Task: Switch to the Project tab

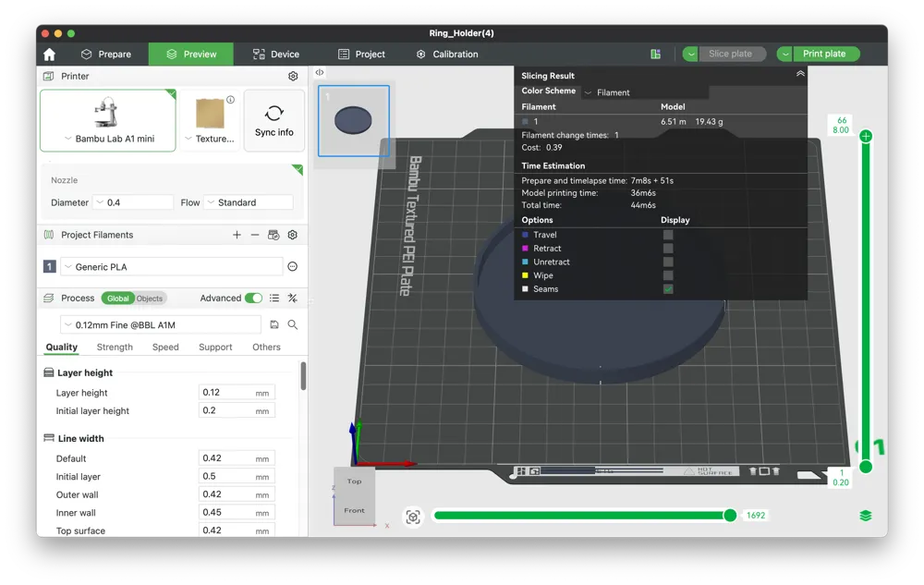Action: point(362,55)
